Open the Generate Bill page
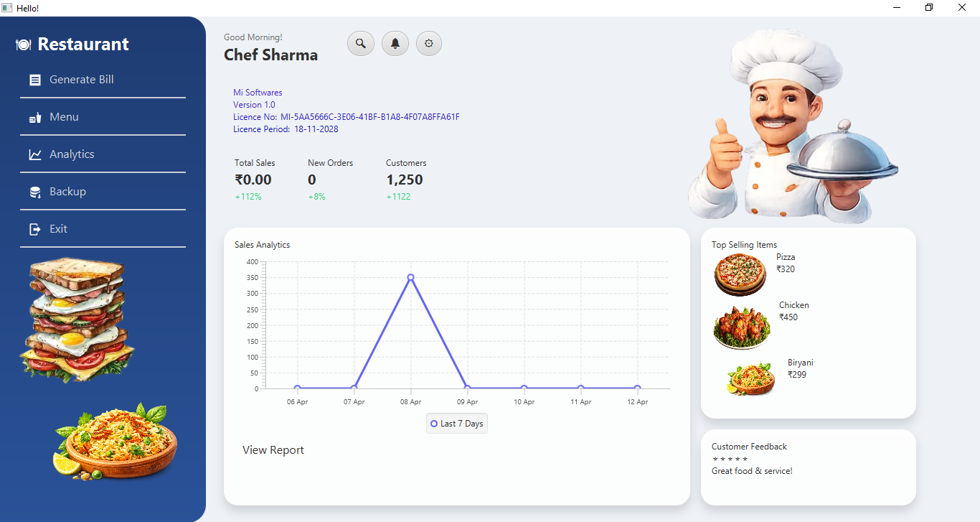Screen dimensions: 980x522 [x=81, y=79]
